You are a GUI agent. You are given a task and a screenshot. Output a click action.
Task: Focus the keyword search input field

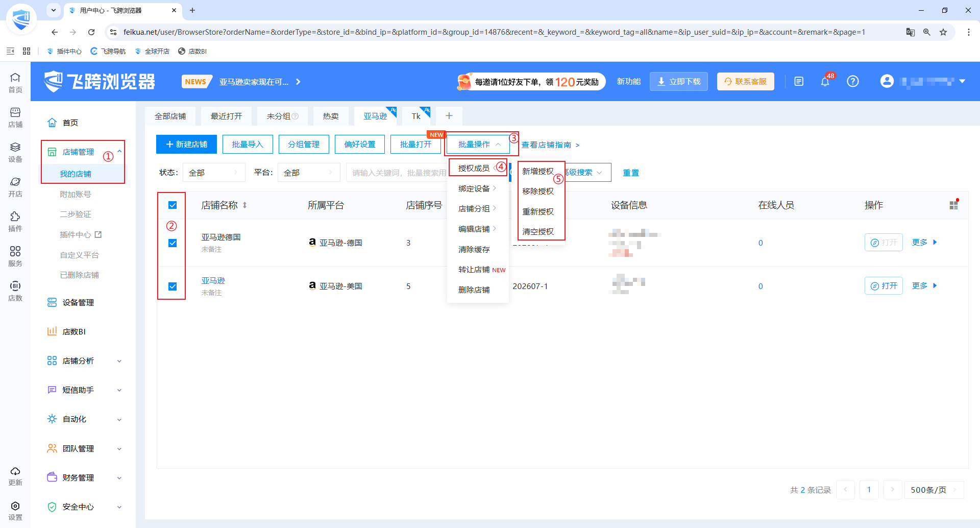398,173
